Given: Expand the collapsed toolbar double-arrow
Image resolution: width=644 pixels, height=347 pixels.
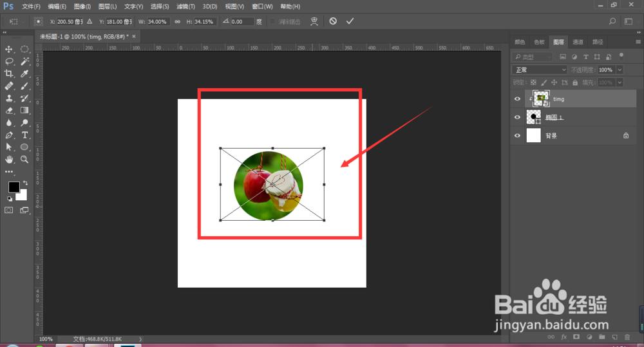Looking at the screenshot, I should pos(5,32).
